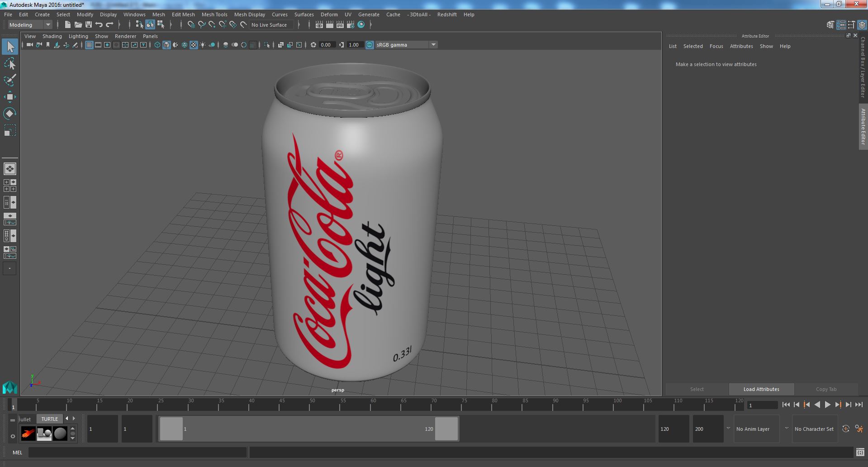The image size is (868, 467).
Task: Go to end of playback range
Action: pyautogui.click(x=859, y=405)
